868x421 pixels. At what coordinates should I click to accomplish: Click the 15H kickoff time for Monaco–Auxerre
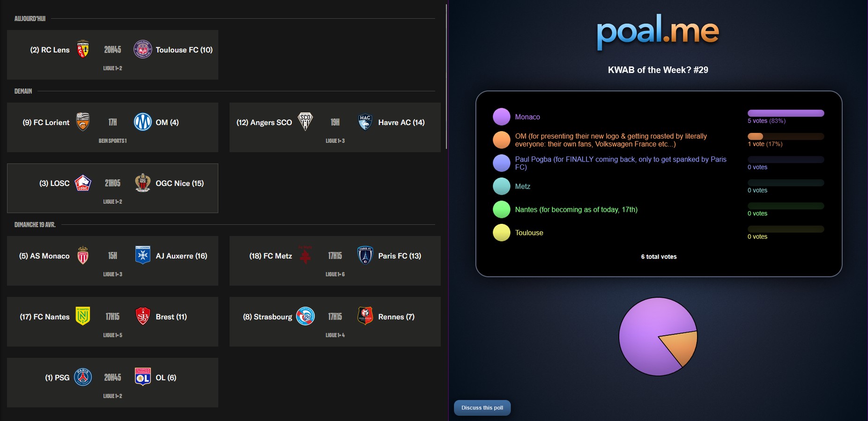112,256
